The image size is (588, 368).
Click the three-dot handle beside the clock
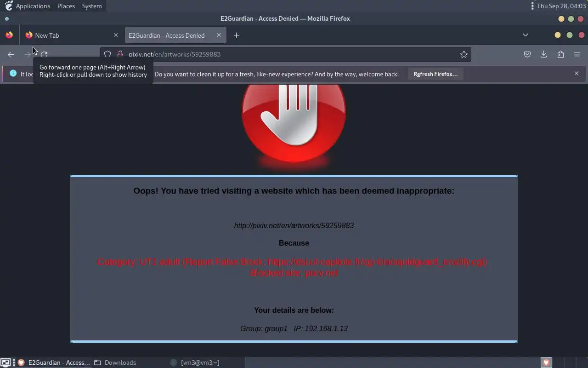(532, 6)
